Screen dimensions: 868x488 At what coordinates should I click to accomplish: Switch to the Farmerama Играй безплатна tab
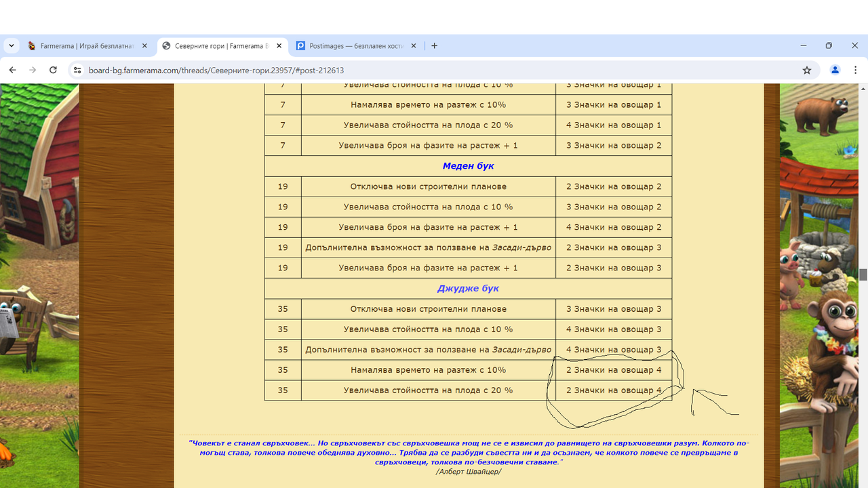click(x=88, y=46)
